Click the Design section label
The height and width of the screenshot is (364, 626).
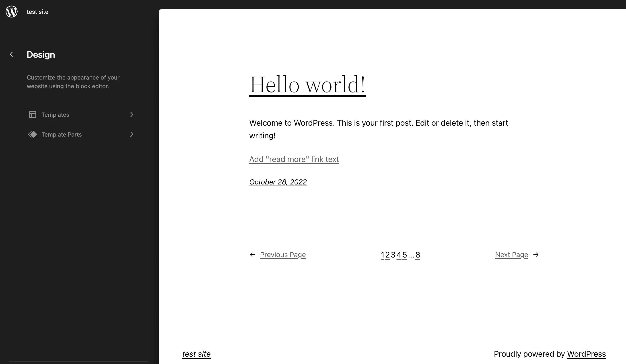coord(41,54)
